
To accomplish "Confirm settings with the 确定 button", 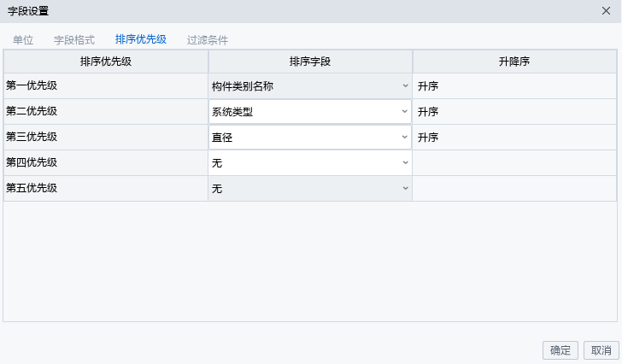I will [560, 350].
